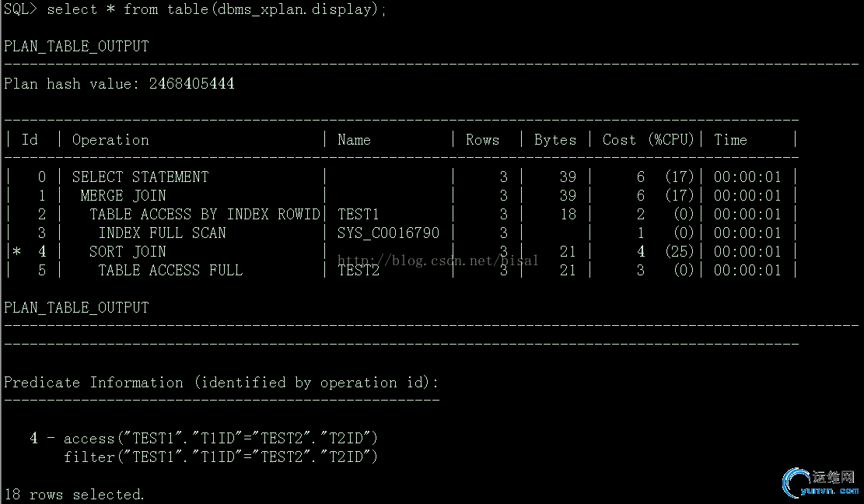Click the Bytes column header
864x504 pixels.
555,140
